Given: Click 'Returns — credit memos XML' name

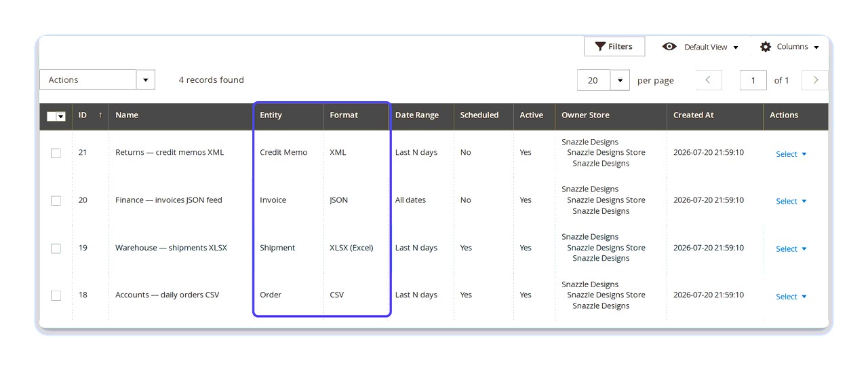Looking at the screenshot, I should click(170, 153).
